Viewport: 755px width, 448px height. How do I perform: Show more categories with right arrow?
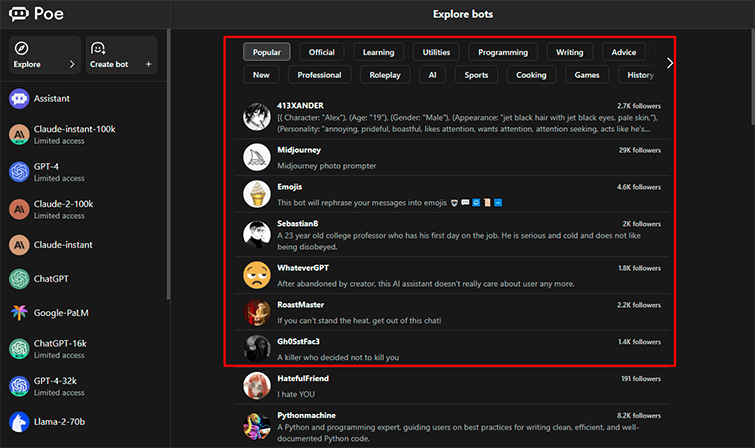tap(669, 63)
